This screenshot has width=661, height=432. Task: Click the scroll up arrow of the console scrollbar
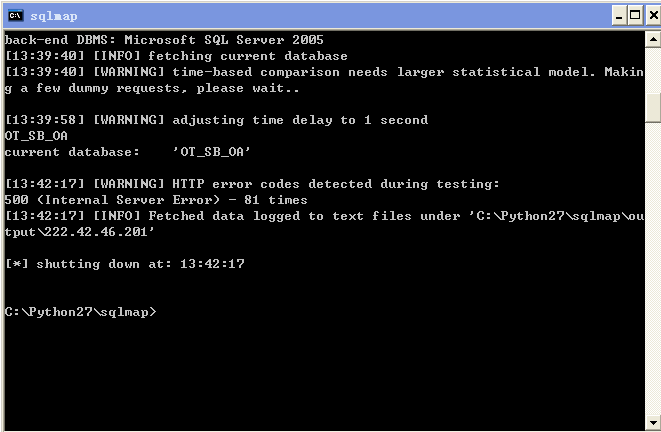click(653, 40)
